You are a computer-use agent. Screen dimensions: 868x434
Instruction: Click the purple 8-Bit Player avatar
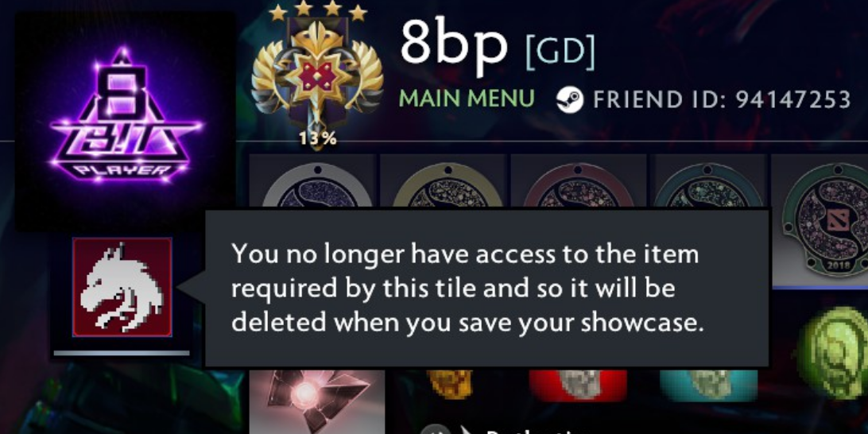[x=126, y=122]
